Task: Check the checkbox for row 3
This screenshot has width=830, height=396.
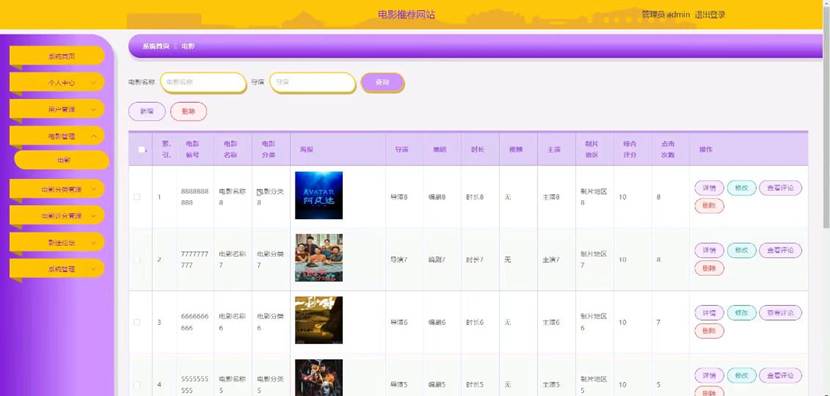Action: 137,322
